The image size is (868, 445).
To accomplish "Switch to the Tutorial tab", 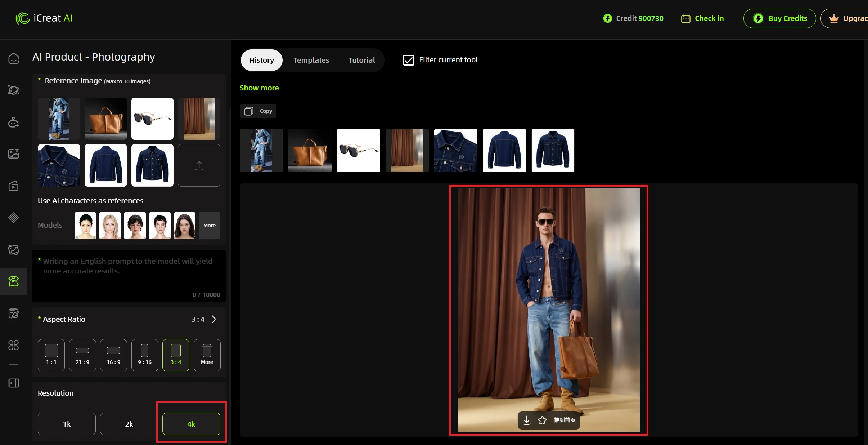I will 361,60.
